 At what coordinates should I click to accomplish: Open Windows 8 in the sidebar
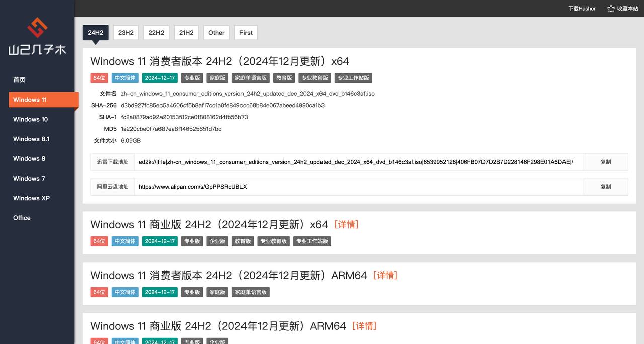point(29,158)
